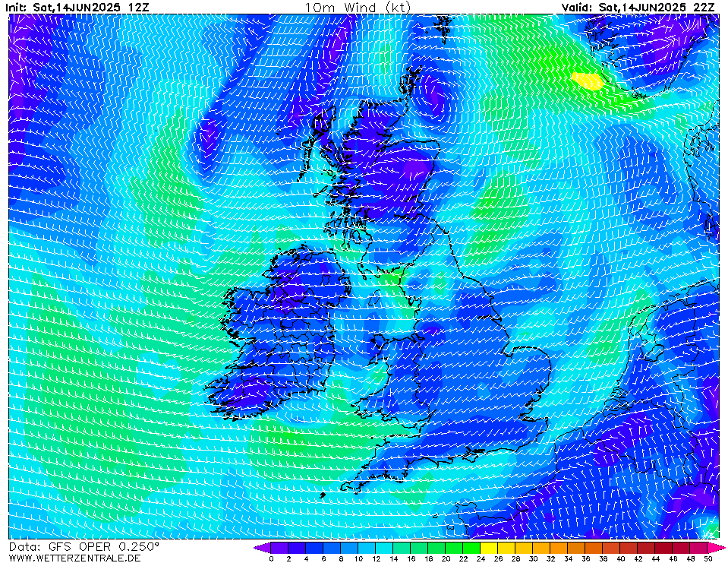Click the "30" label on the wind scale
This screenshot has width=728, height=563.
coord(533,558)
